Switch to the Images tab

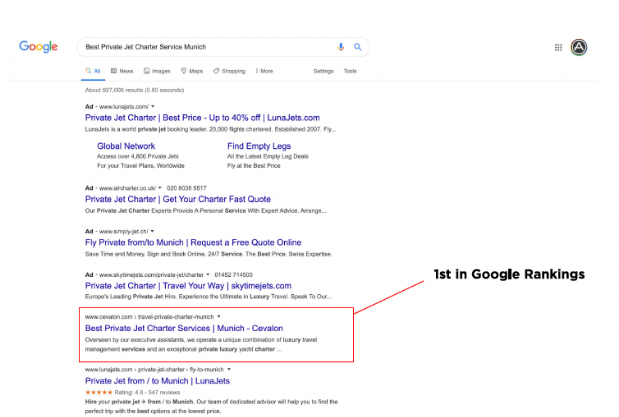[157, 71]
